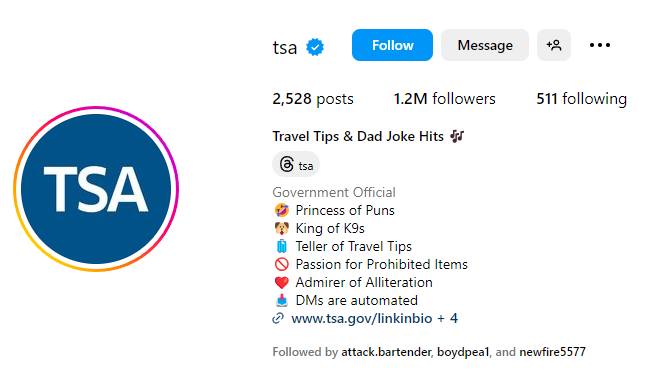This screenshot has width=660, height=390.
Task: Visit newfire5577's profile from Followed by
Action: [552, 352]
